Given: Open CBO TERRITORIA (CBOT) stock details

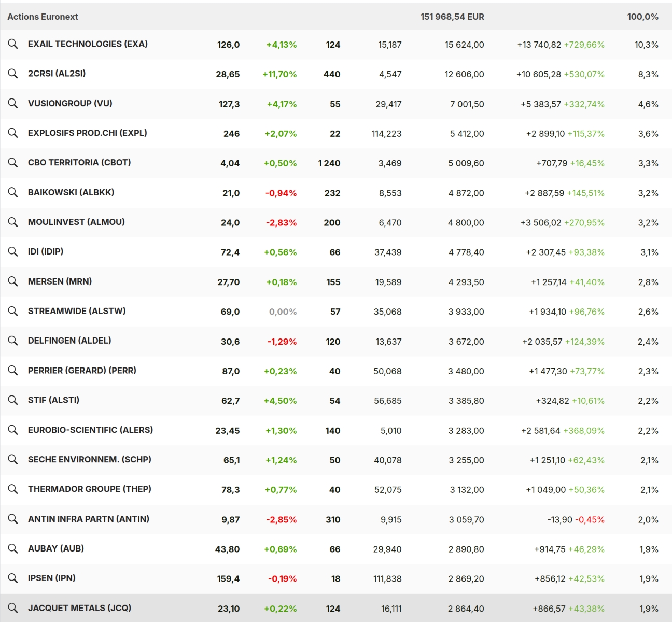Looking at the screenshot, I should pos(79,162).
